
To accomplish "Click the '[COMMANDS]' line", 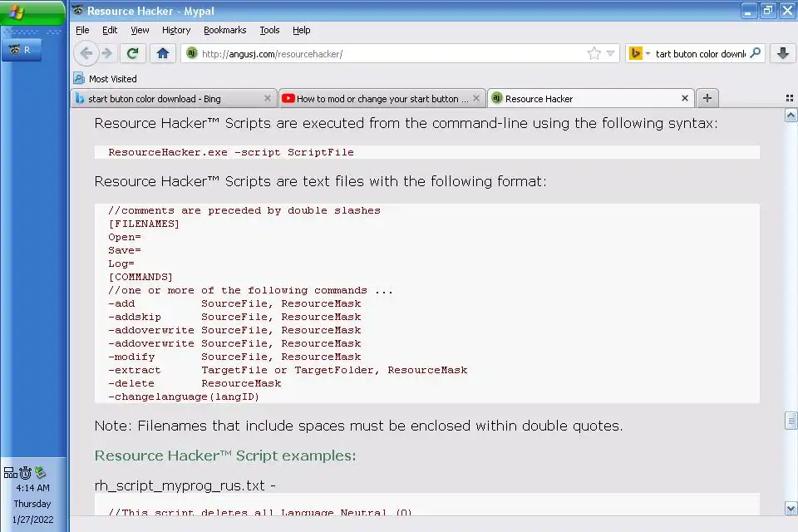I will click(x=140, y=277).
